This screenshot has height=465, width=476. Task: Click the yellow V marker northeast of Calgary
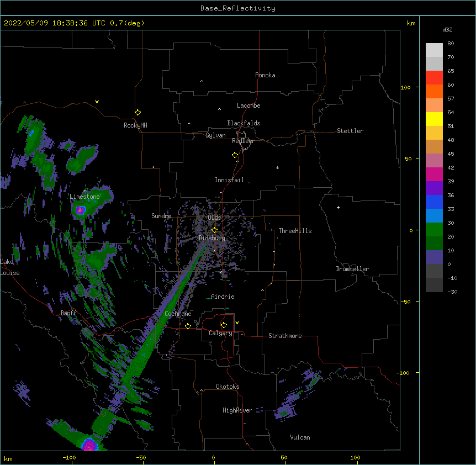[237, 323]
